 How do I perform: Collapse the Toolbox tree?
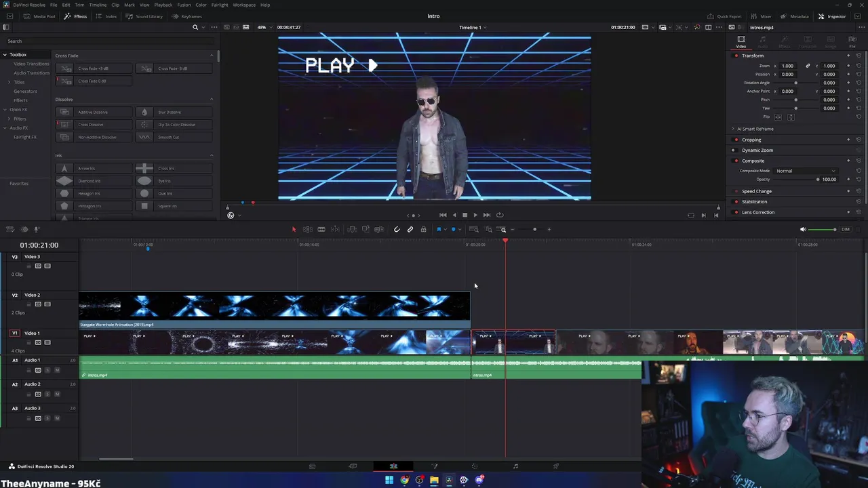coord(5,54)
